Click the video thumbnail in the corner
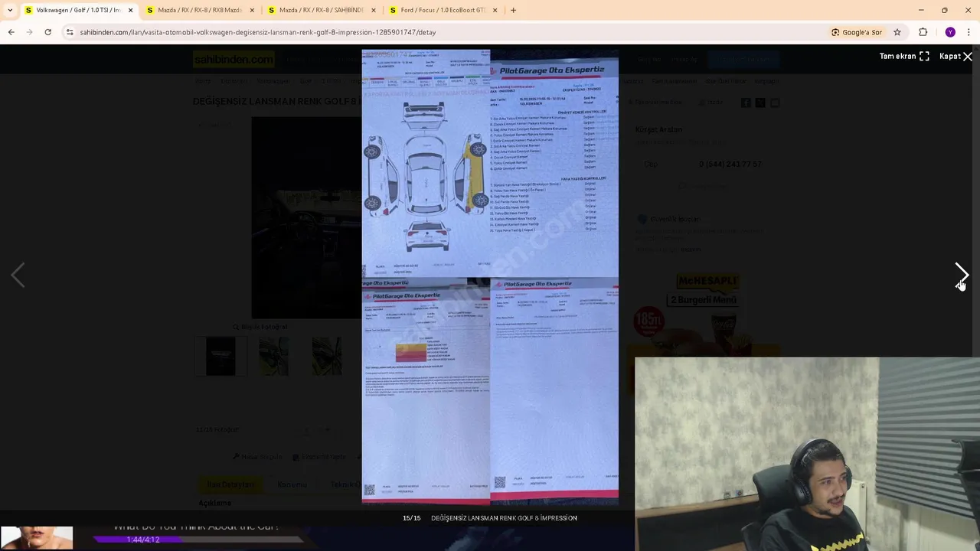 coord(37,537)
